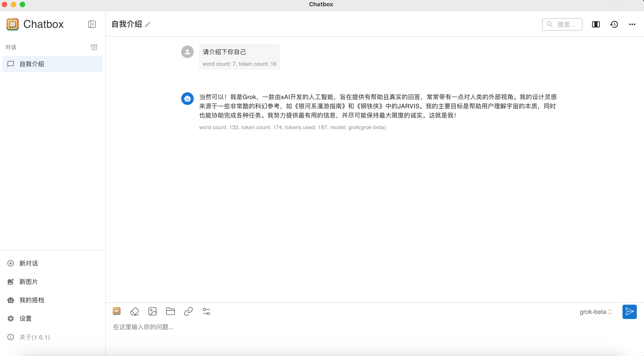Open conversation settings sliders icon

(x=206, y=311)
